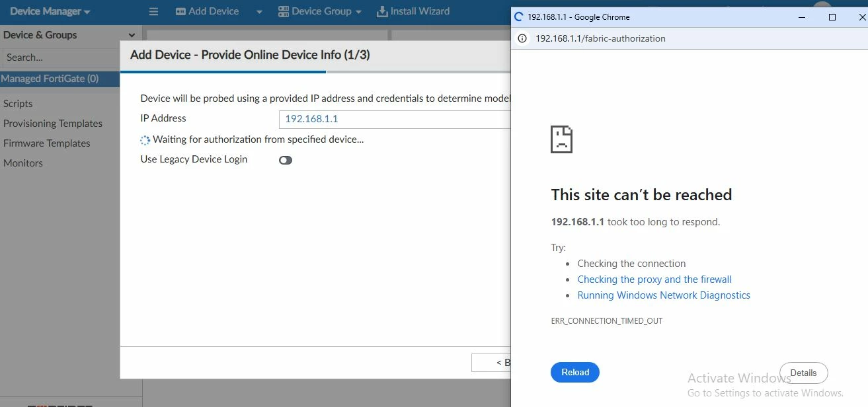Viewport: 868px width, 407px height.
Task: Focus the Search field in the sidebar
Action: 60,57
